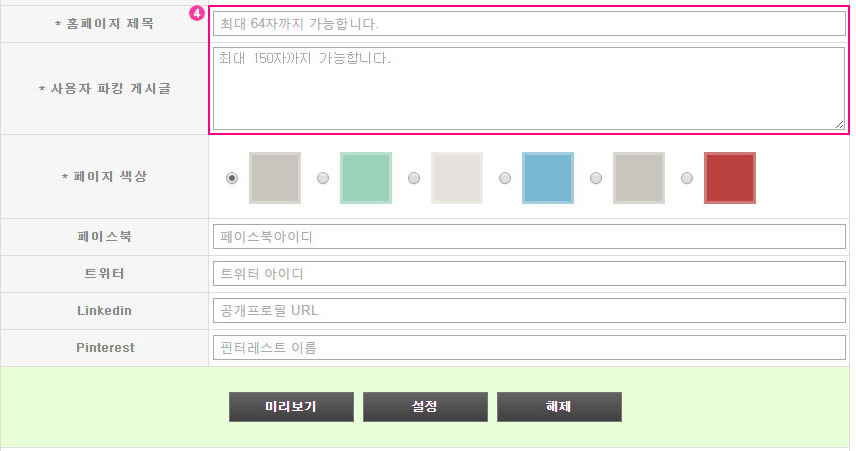Click the mint green color swatch

pyautogui.click(x=366, y=178)
